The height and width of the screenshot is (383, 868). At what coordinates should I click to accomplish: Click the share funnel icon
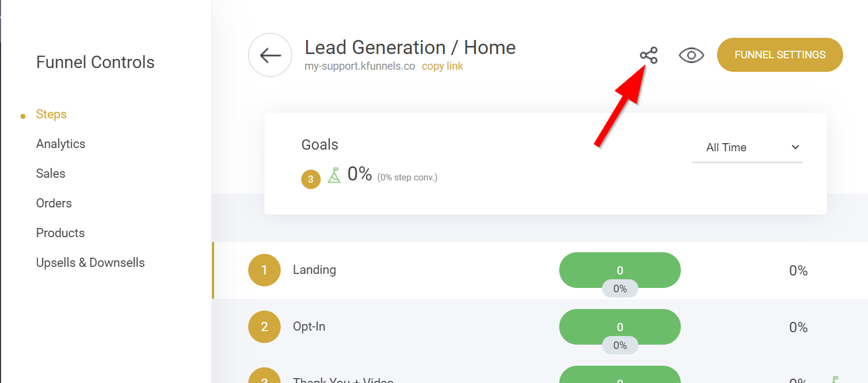(x=648, y=55)
